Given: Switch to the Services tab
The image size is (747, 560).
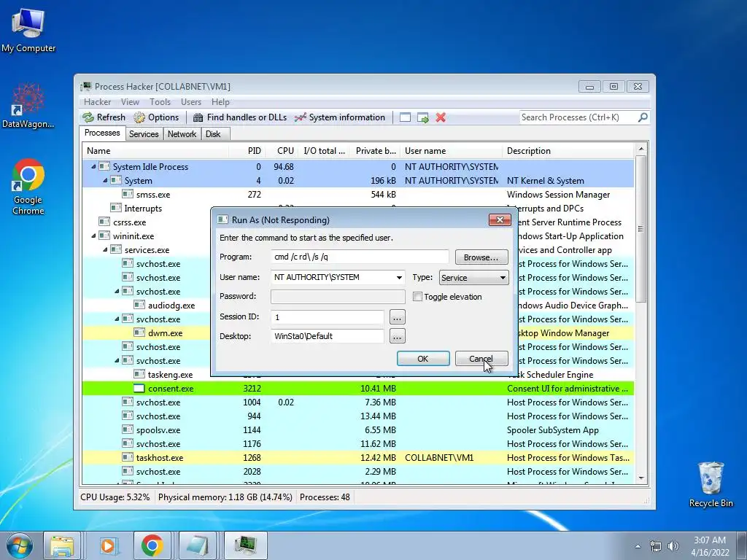Looking at the screenshot, I should coord(144,134).
